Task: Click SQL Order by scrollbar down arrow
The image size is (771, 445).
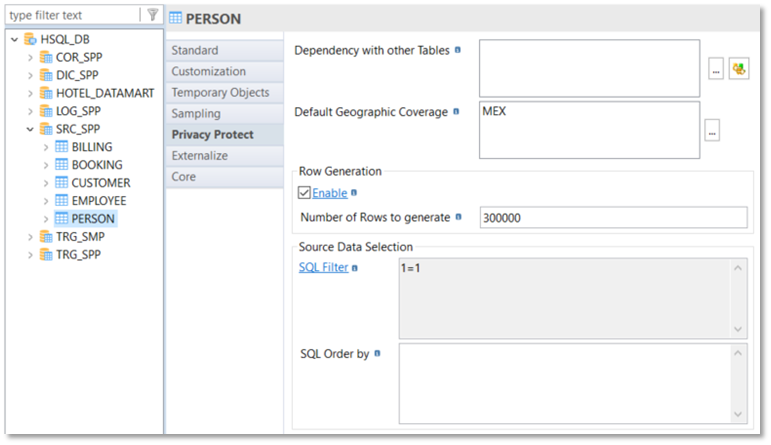Action: (x=738, y=414)
